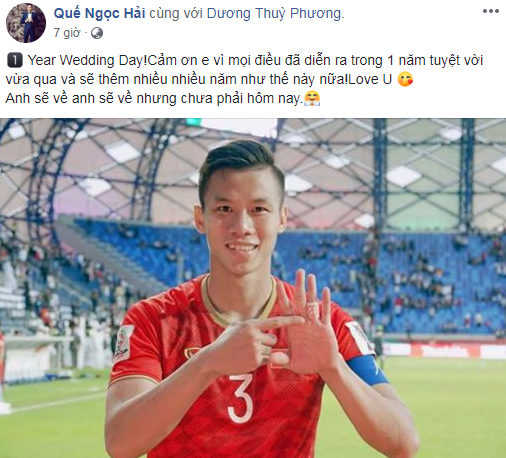Click the red advertising board by the pitch
The height and width of the screenshot is (458, 506).
point(443,351)
